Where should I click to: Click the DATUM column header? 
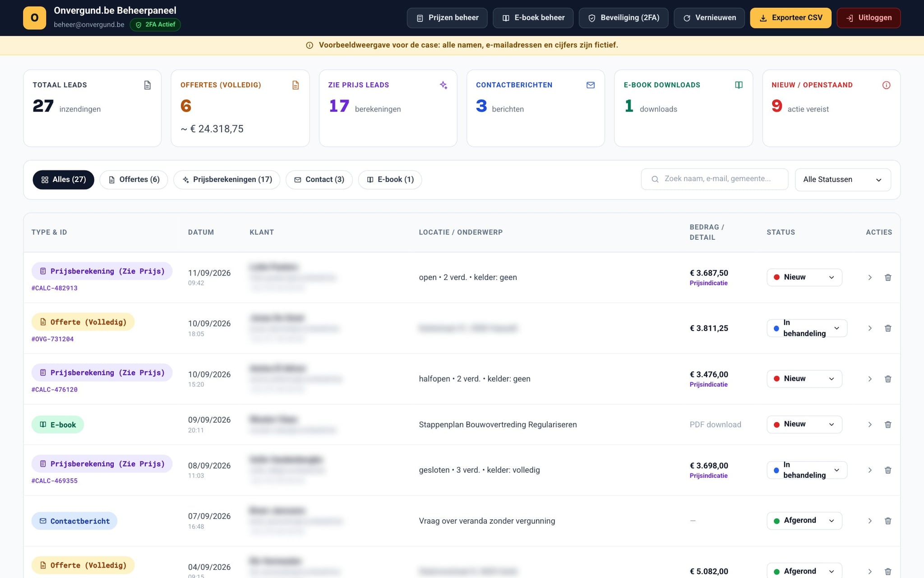point(201,232)
